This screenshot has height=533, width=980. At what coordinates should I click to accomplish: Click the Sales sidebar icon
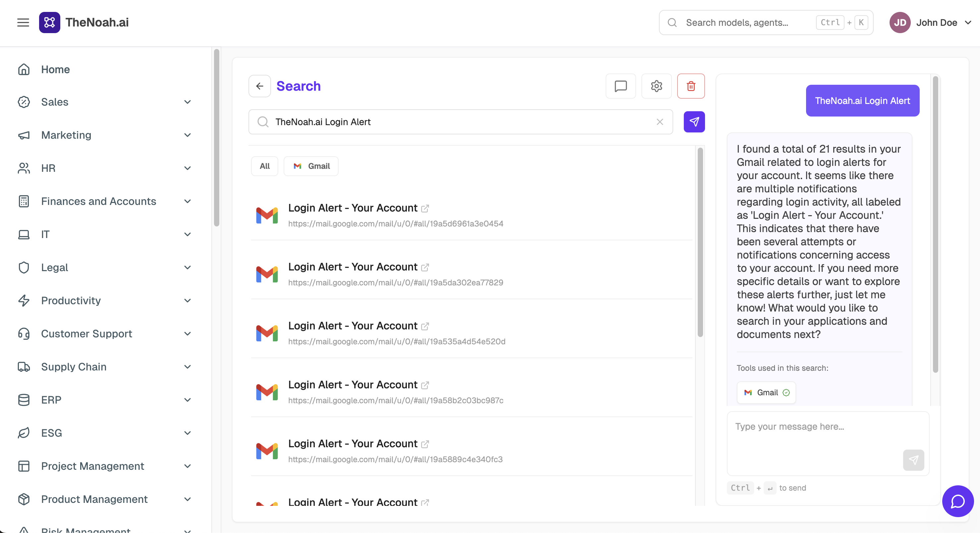(24, 102)
